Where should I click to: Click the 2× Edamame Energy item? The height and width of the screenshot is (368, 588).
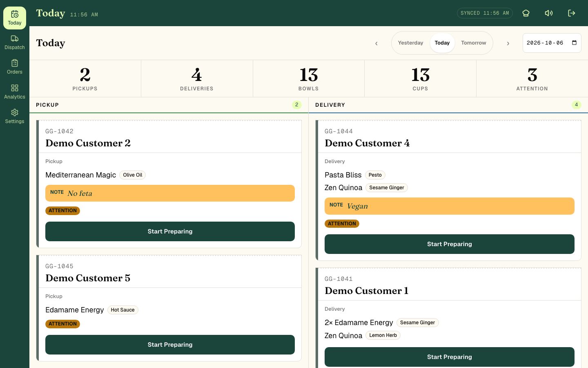(x=359, y=323)
